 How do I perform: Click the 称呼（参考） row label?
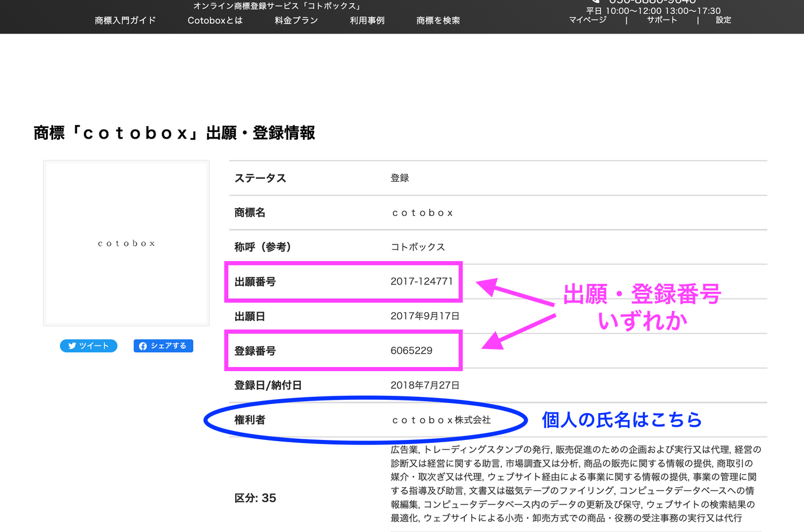click(263, 247)
